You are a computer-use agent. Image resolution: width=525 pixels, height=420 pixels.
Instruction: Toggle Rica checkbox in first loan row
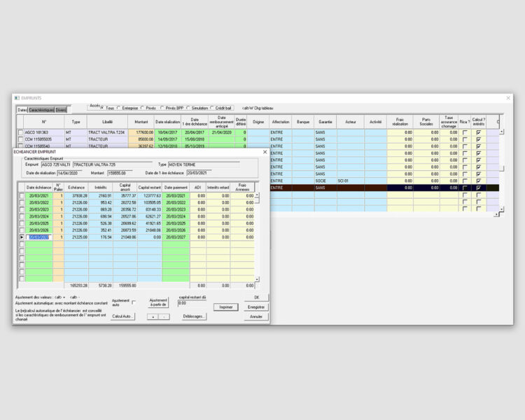click(x=465, y=132)
